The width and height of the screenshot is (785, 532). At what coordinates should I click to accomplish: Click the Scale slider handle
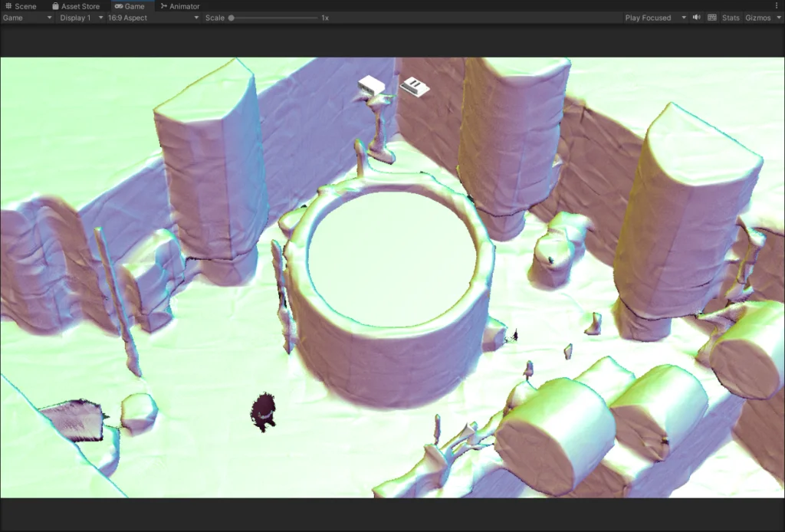(x=232, y=18)
